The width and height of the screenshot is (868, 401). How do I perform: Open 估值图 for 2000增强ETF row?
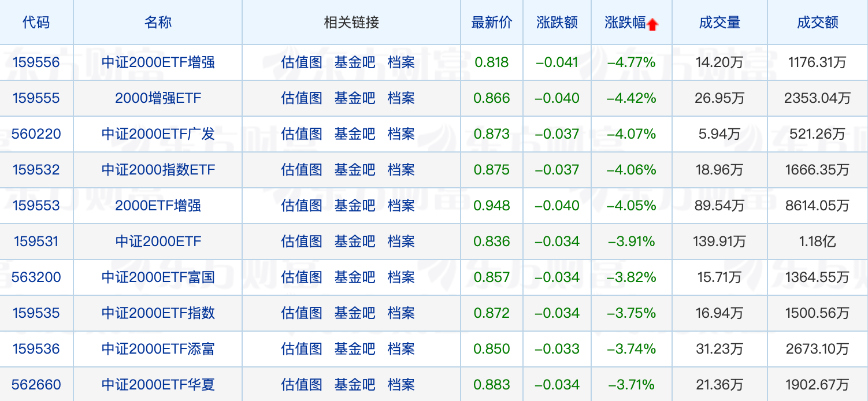(x=302, y=98)
